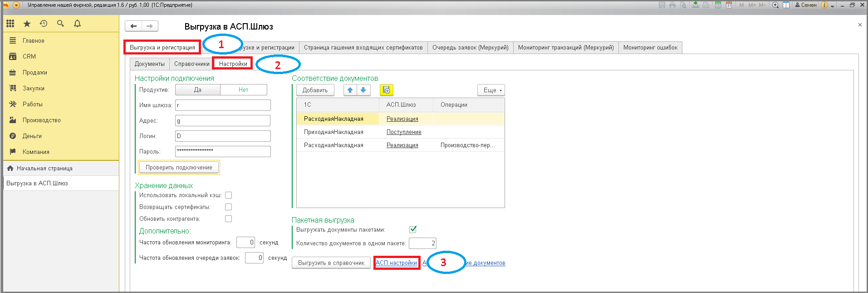Click the M memory button
Screen dimensions: 868x293
(x=741, y=5)
